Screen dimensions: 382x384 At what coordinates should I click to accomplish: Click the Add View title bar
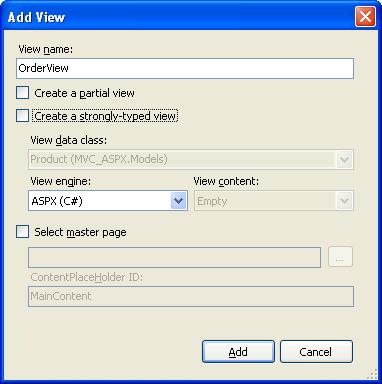tap(180, 17)
